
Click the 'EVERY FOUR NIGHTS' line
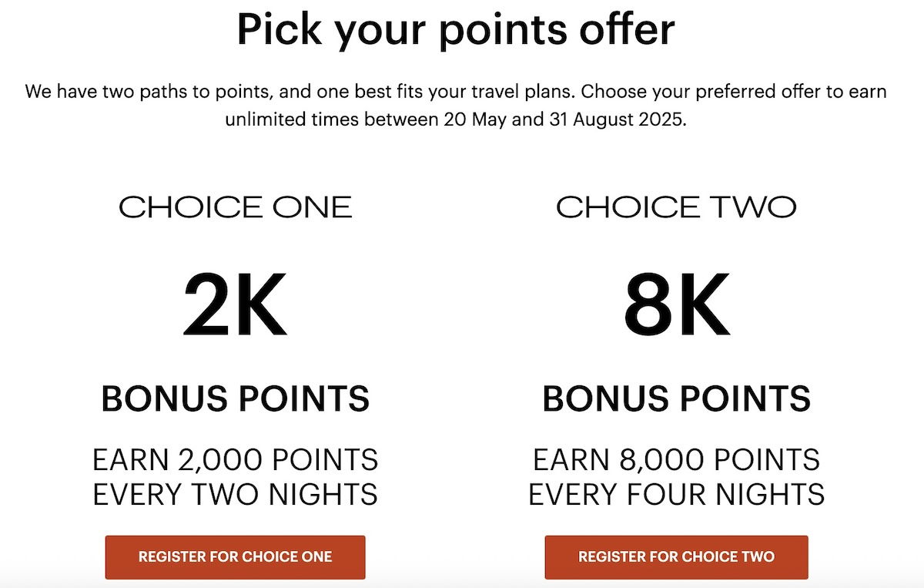(x=676, y=494)
